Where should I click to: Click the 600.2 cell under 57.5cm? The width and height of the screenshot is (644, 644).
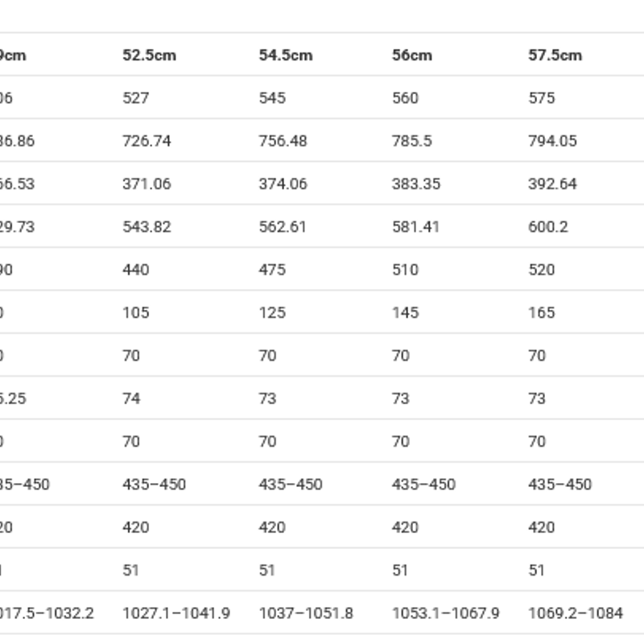(548, 227)
